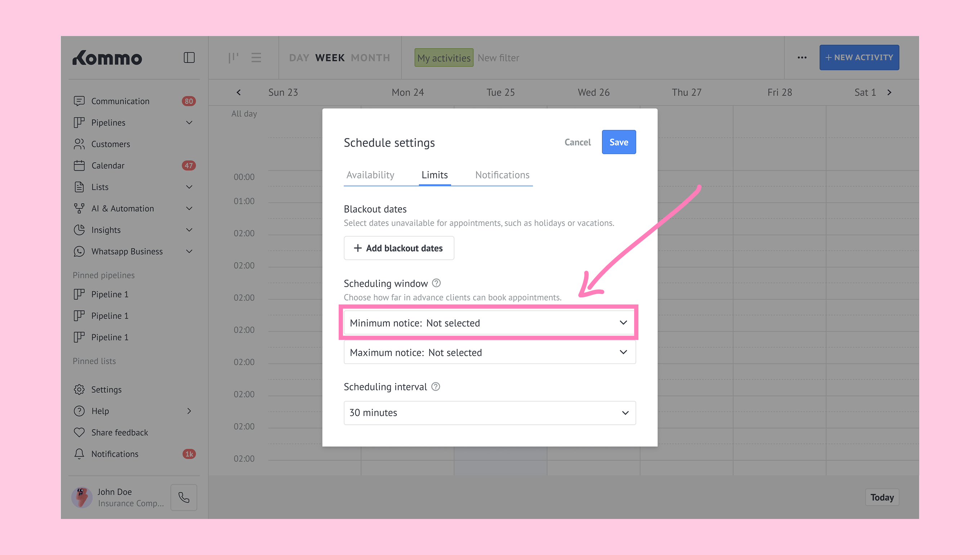Collapse the sidebar with panel icon
Screen dimensions: 980x555
click(189, 58)
